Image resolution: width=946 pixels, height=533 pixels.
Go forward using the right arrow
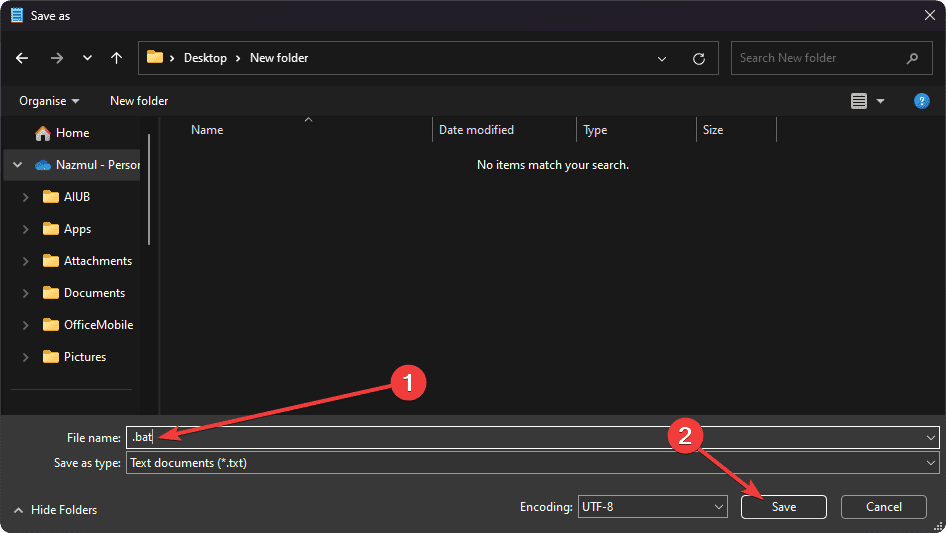coord(57,58)
